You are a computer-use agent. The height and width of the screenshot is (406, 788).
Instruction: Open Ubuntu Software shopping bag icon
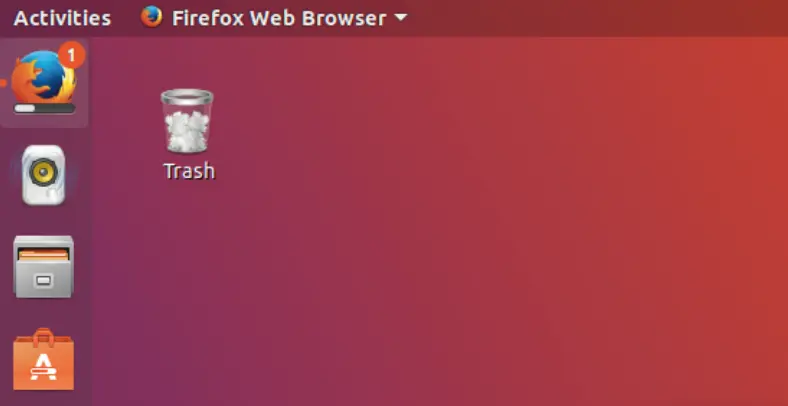(x=44, y=360)
